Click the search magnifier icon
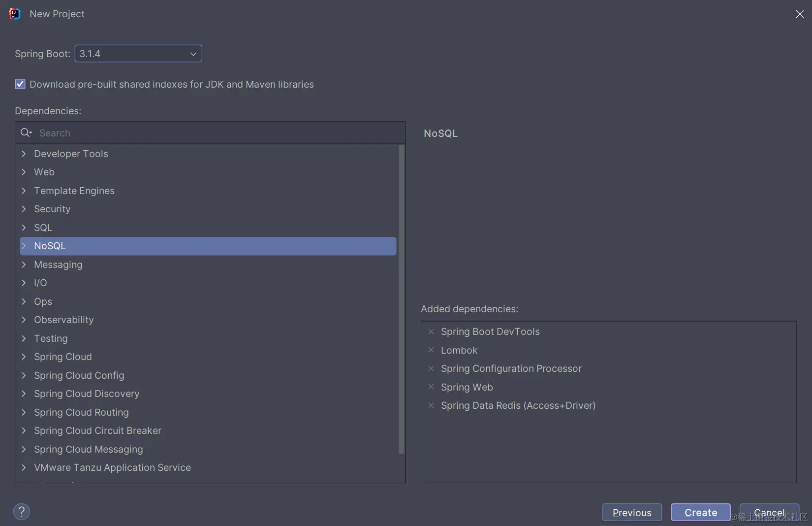 pos(26,132)
